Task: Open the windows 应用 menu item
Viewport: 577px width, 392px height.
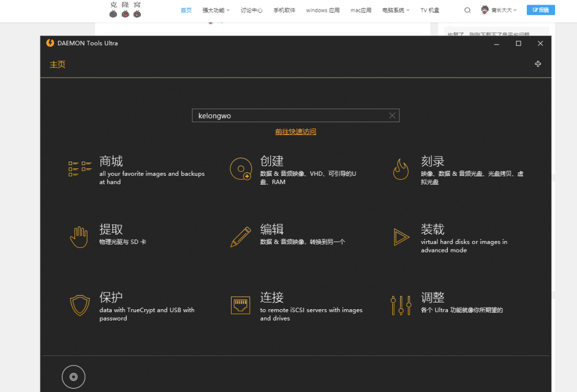Action: (323, 10)
